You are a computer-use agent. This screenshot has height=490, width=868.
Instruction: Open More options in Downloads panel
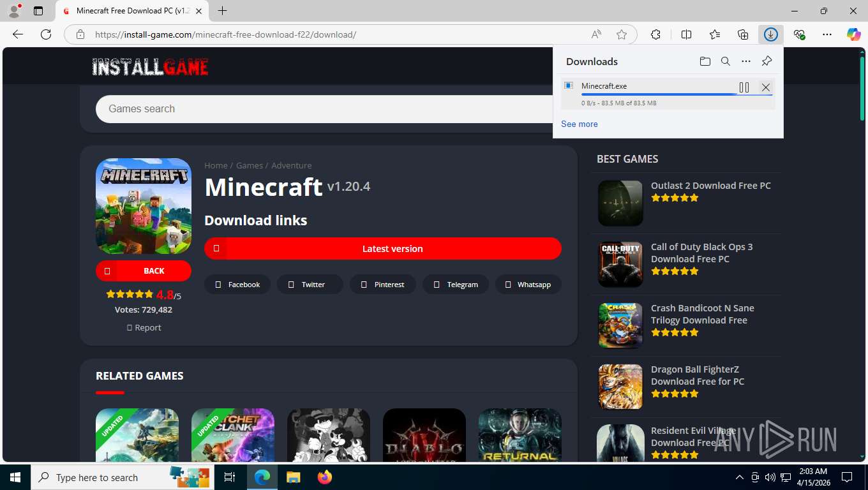(x=746, y=61)
